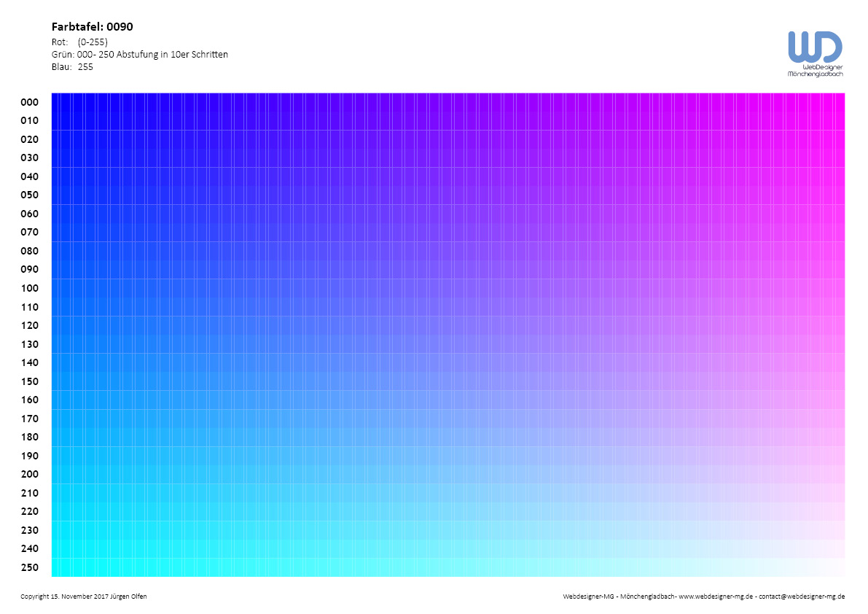The image size is (868, 614).
Task: Pick the near-white swatch ending row 250
Action: coord(843,567)
